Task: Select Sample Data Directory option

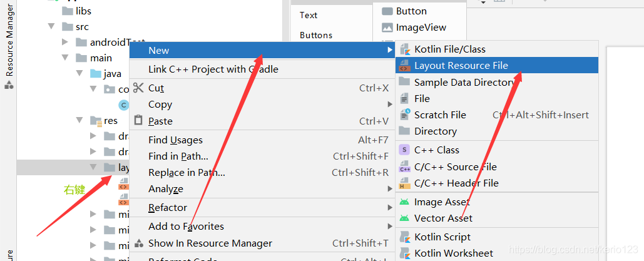Action: pyautogui.click(x=497, y=82)
